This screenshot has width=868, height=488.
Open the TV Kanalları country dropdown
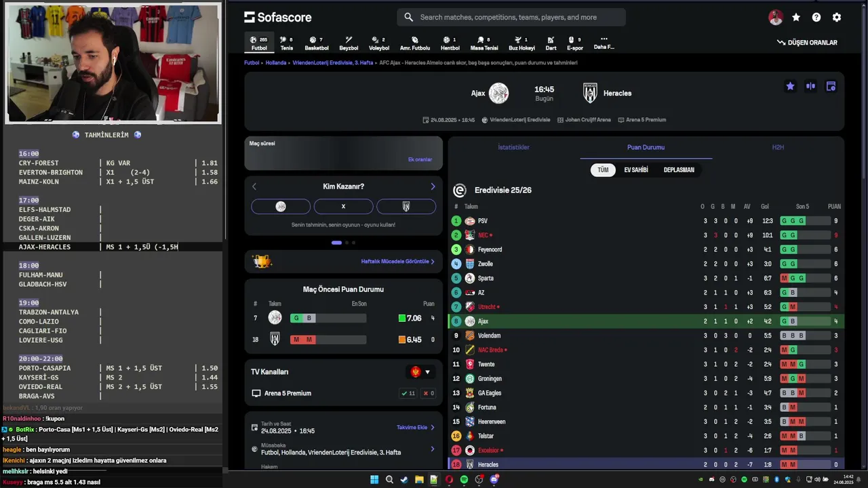(x=420, y=372)
